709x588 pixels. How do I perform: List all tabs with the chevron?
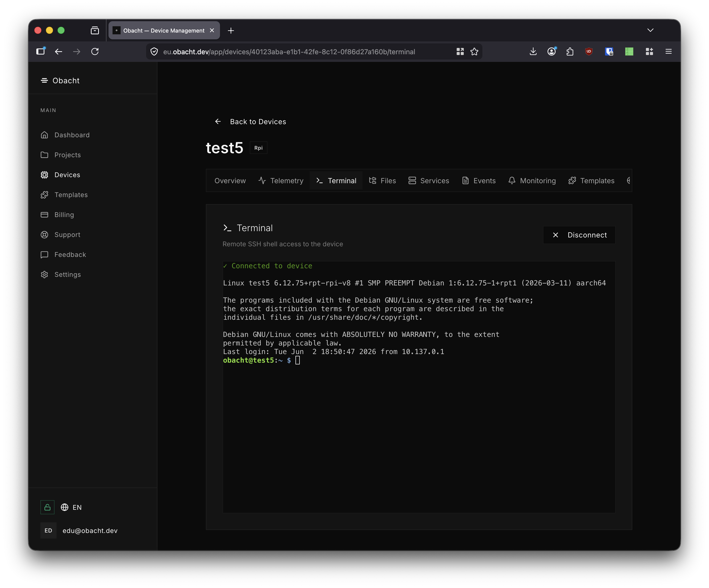(x=650, y=30)
